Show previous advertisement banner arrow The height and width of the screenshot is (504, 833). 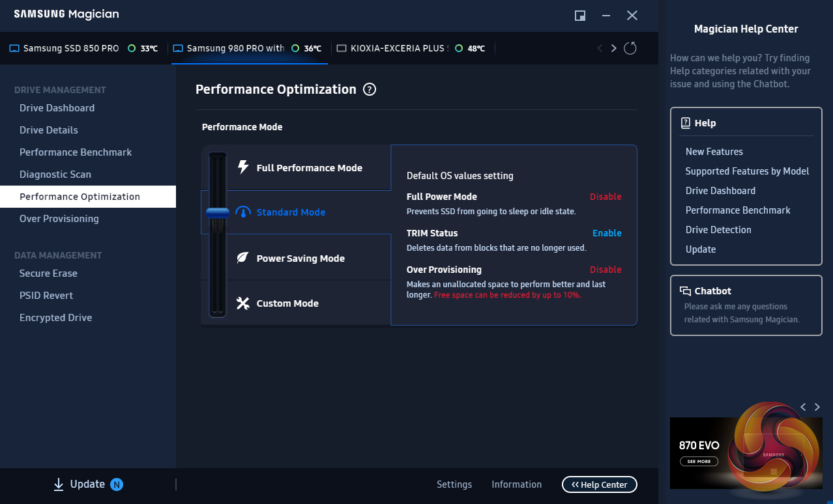pyautogui.click(x=803, y=407)
